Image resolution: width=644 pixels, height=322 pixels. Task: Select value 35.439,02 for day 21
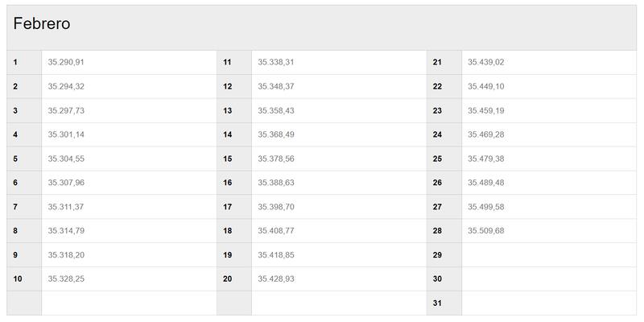[x=486, y=62]
